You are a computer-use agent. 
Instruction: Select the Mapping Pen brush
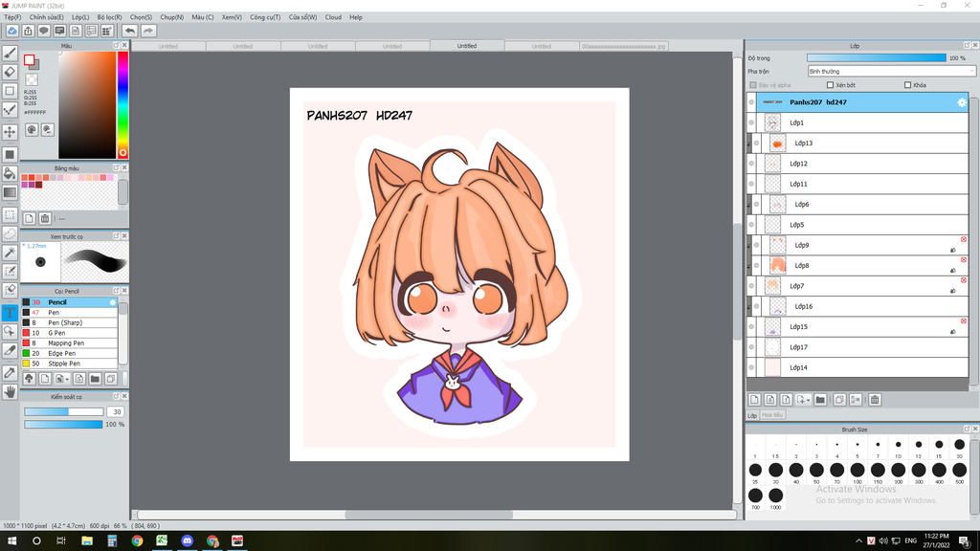pos(69,343)
